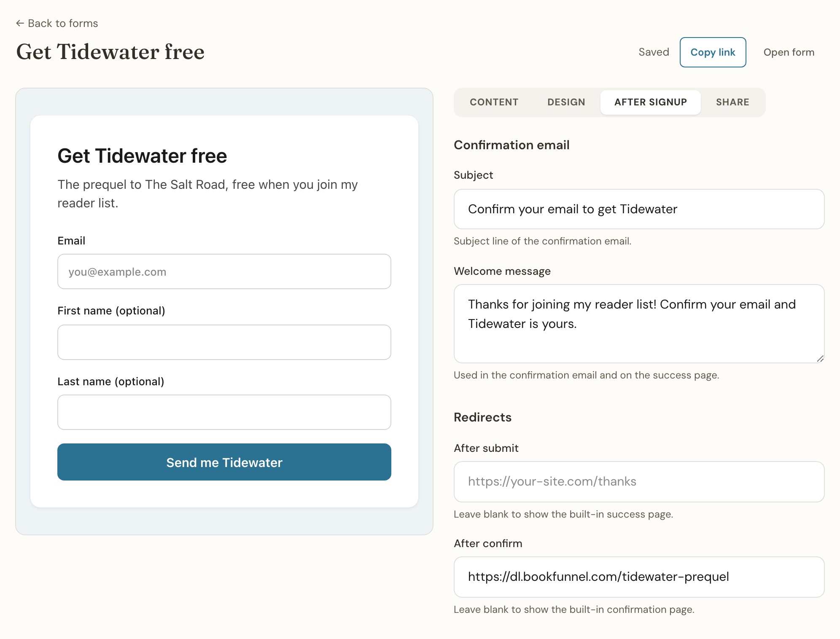Click the 'After confirm' field label
The height and width of the screenshot is (639, 840).
488,543
